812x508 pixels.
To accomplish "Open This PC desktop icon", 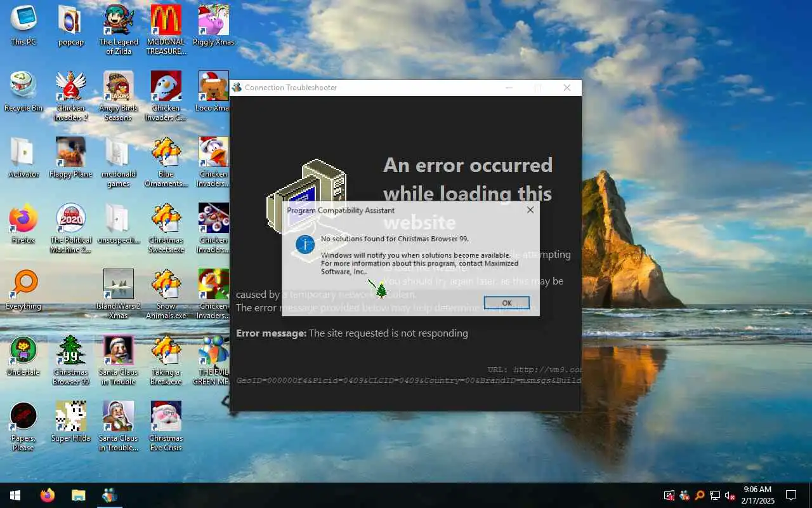I will 23,25.
